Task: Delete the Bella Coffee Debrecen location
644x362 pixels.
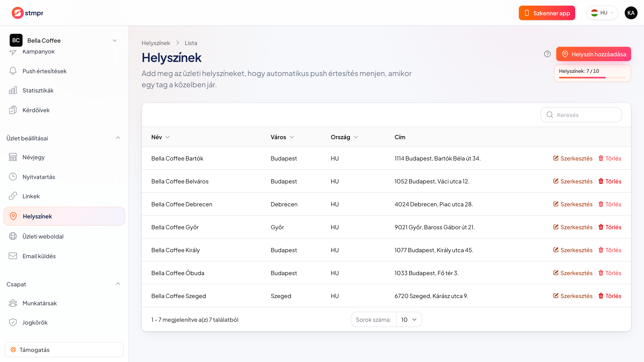Action: 610,204
